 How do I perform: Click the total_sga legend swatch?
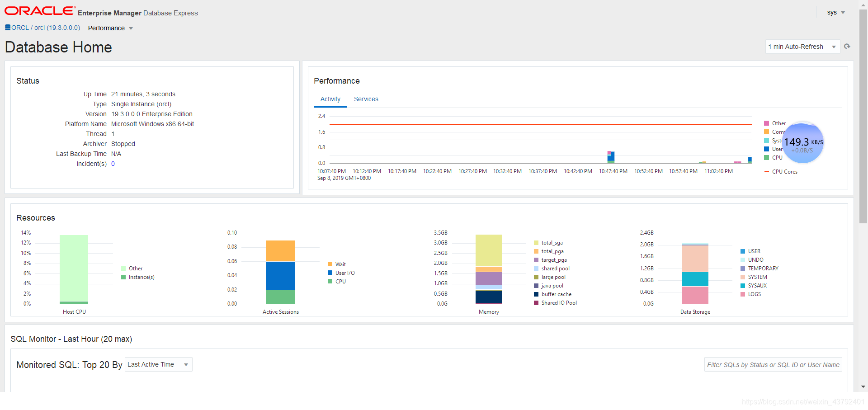(x=536, y=243)
